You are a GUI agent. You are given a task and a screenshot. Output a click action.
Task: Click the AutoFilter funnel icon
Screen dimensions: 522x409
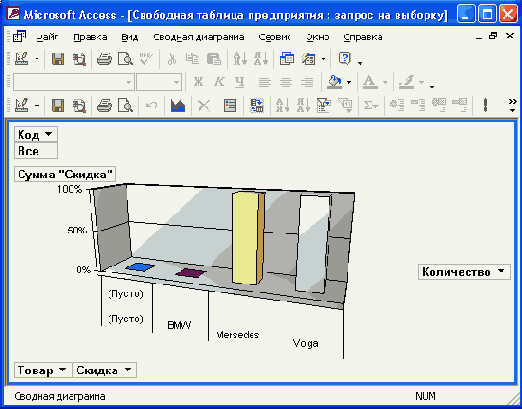tap(323, 106)
